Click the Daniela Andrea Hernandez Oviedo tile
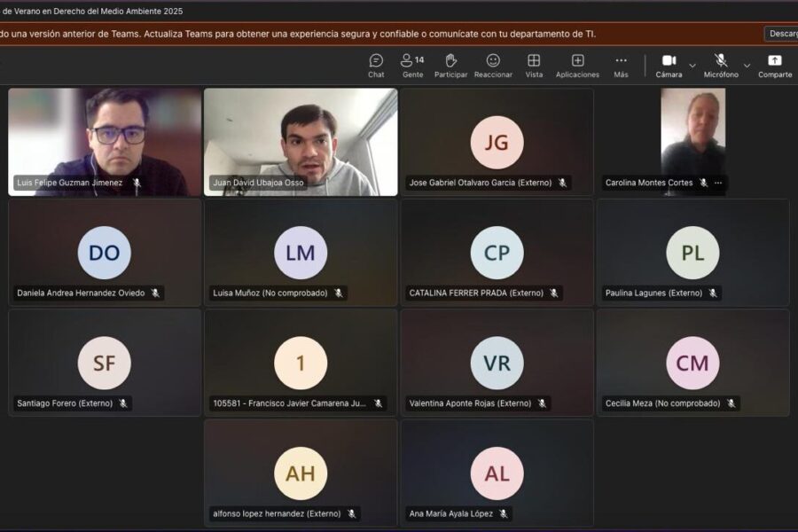Image resolution: width=798 pixels, height=532 pixels. [105, 253]
